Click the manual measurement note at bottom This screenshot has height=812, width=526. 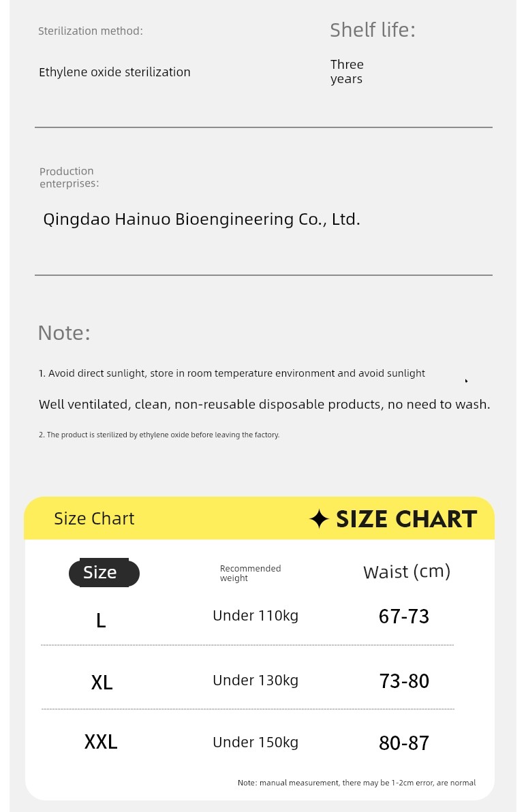pyautogui.click(x=357, y=783)
